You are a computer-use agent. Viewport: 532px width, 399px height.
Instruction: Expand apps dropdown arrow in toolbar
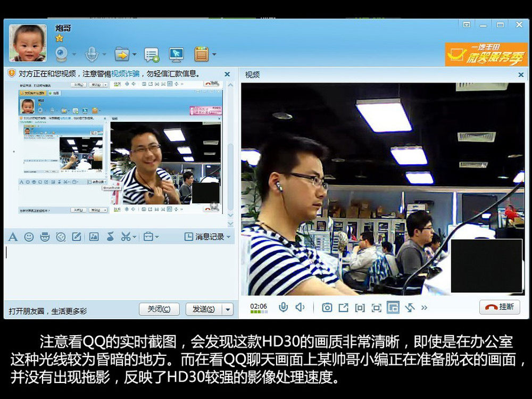(x=214, y=54)
